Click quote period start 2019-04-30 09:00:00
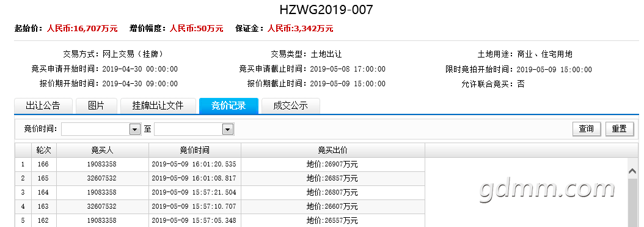Viewport: 644px width, 227px height. pyautogui.click(x=140, y=84)
